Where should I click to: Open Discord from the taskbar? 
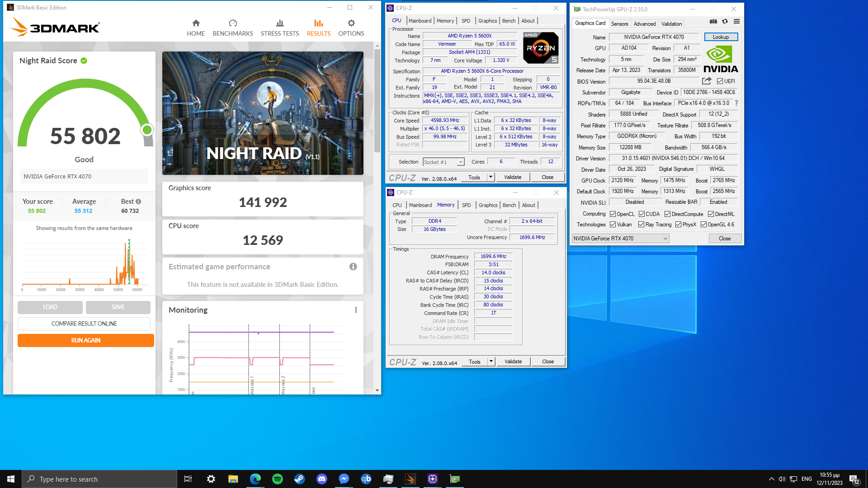pyautogui.click(x=322, y=479)
